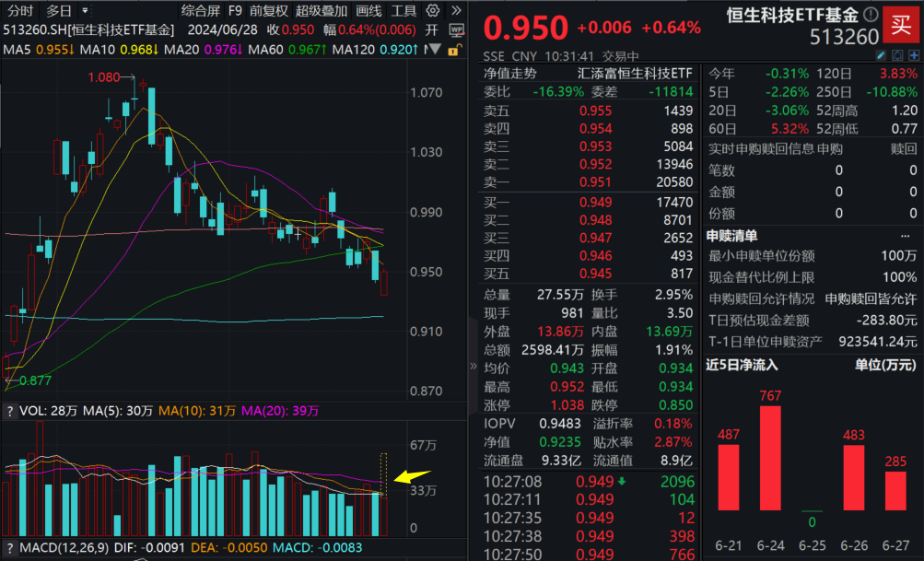
Task: Open help icon beside VOL indicator
Action: tap(9, 411)
